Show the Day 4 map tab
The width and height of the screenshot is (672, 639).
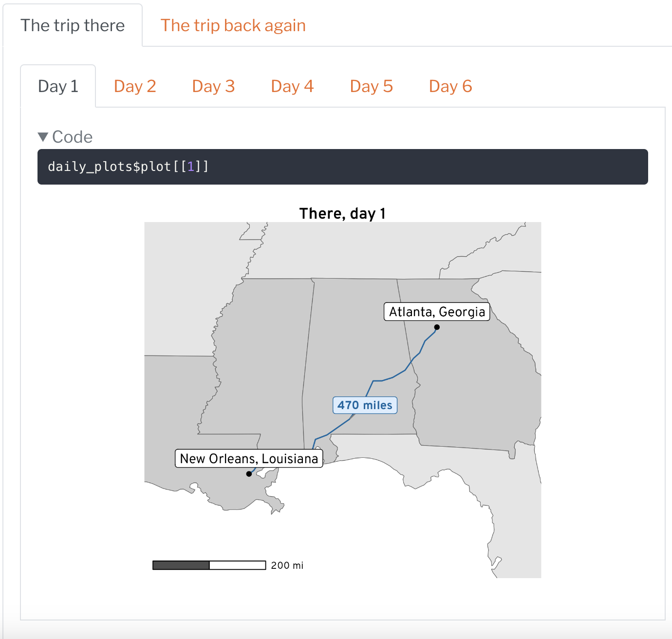point(292,87)
